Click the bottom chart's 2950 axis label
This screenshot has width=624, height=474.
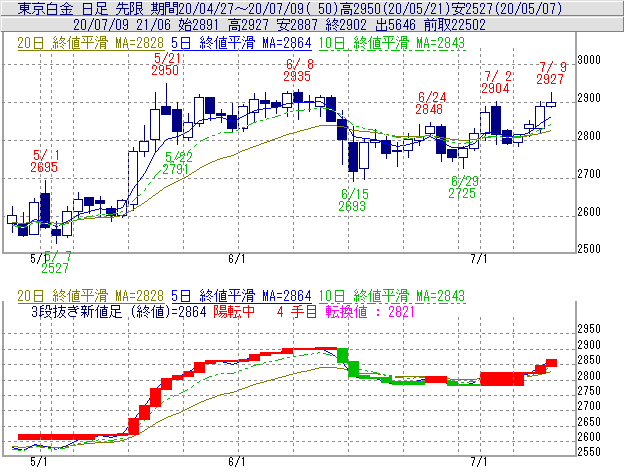(589, 329)
